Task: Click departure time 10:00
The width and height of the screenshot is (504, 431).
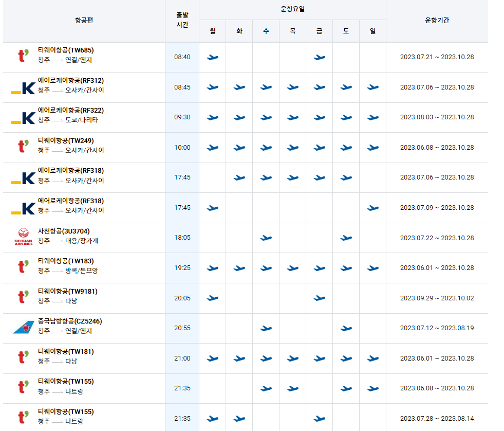Action: pyautogui.click(x=182, y=148)
